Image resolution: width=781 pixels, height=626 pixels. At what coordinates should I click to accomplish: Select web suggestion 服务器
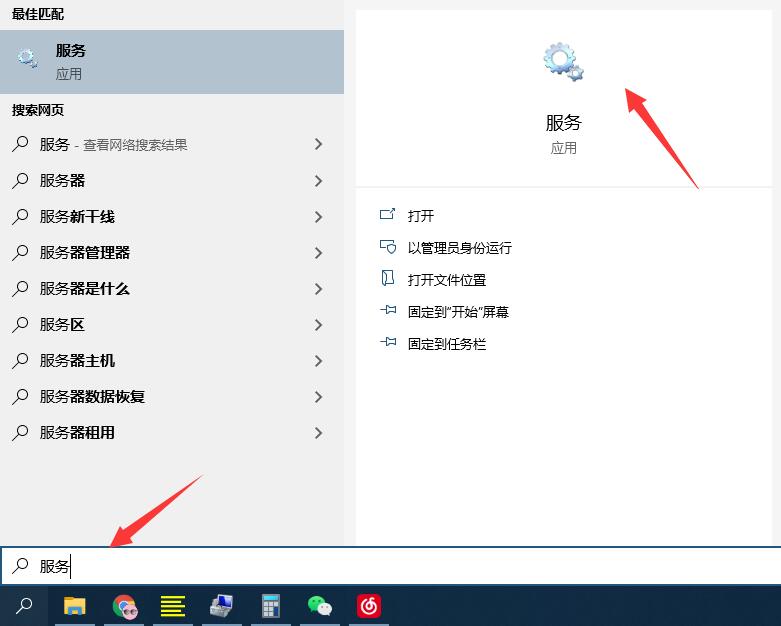pyautogui.click(x=172, y=180)
